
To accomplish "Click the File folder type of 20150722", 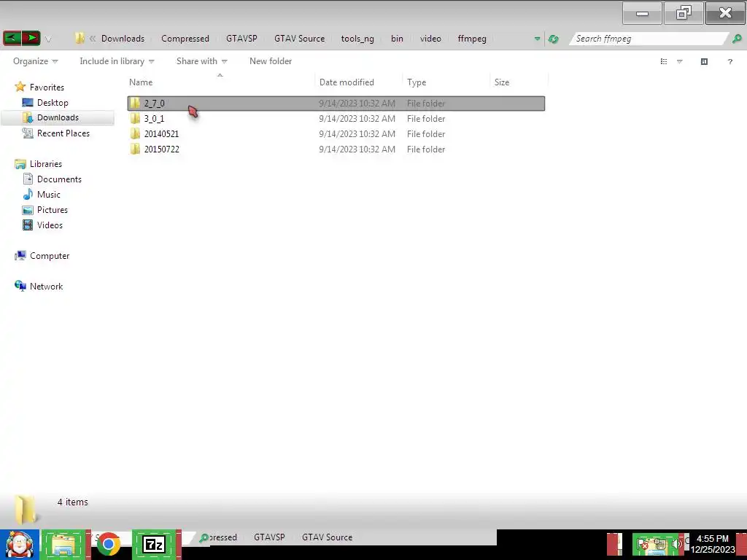I will (x=426, y=149).
